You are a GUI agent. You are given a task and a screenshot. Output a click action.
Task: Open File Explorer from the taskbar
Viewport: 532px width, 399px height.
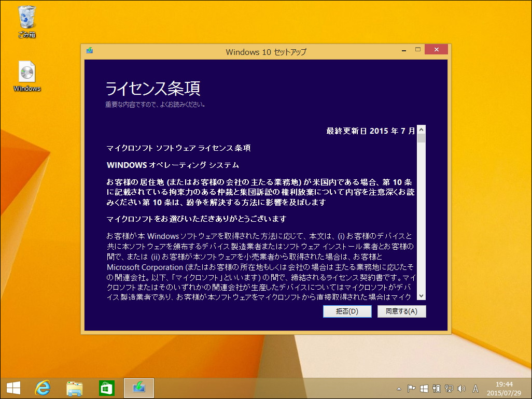pos(75,388)
